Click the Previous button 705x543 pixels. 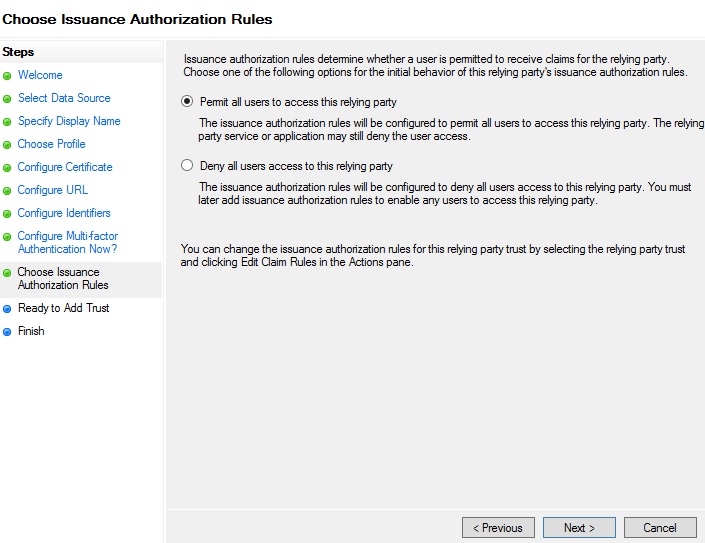pos(498,528)
